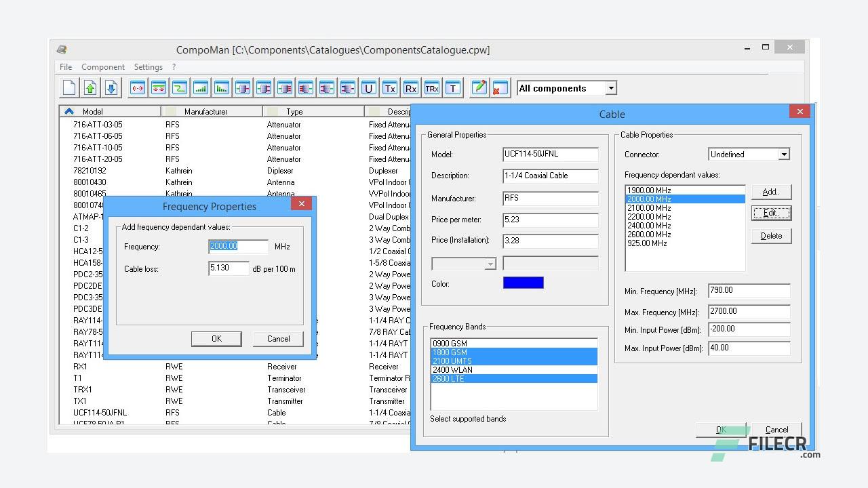Select the TRX1 transceiver row

(x=234, y=390)
